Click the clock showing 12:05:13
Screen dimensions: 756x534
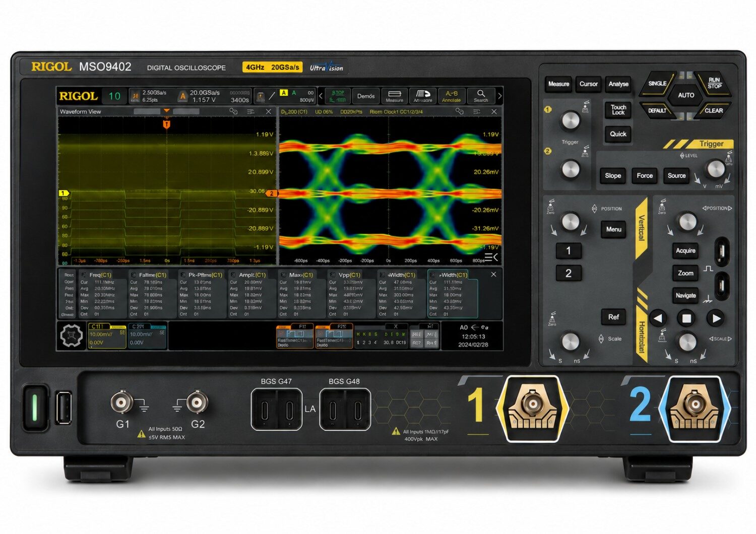(473, 337)
